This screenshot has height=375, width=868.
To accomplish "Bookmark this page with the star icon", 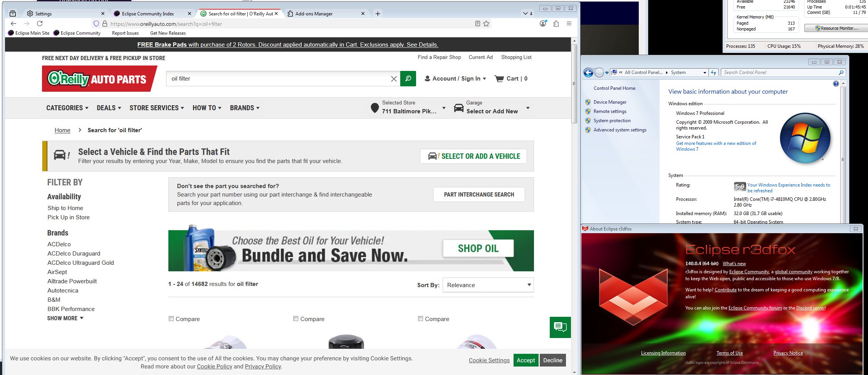I will tap(486, 24).
